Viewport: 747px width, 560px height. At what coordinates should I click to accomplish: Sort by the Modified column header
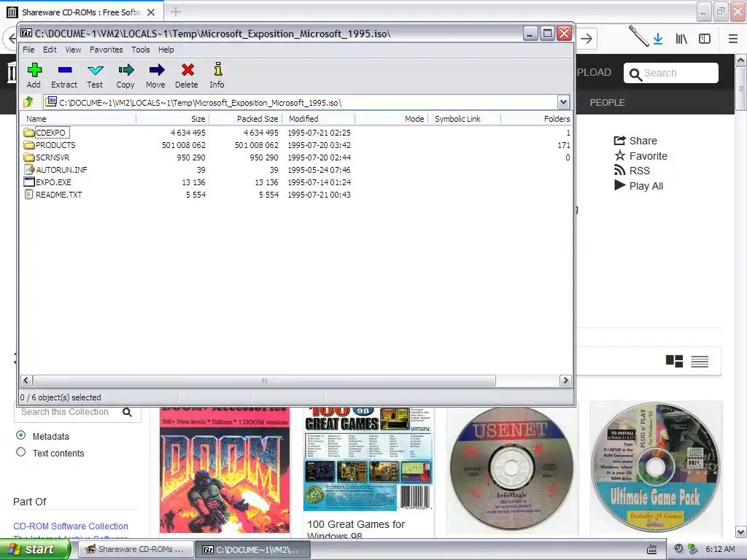coord(319,119)
